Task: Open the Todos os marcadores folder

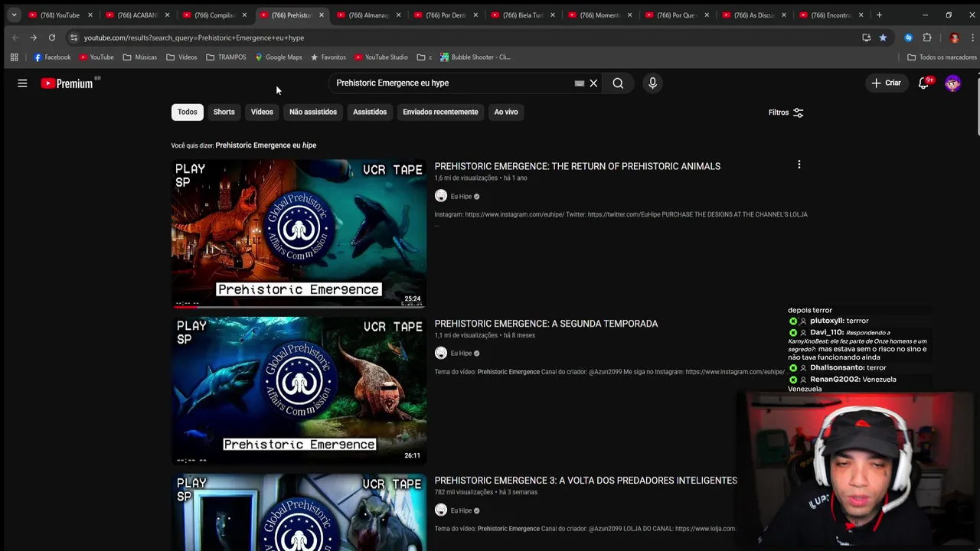Action: pyautogui.click(x=942, y=57)
